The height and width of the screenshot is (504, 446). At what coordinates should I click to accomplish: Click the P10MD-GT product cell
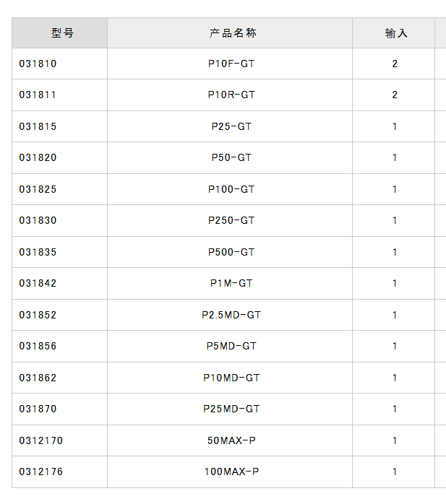pyautogui.click(x=231, y=378)
